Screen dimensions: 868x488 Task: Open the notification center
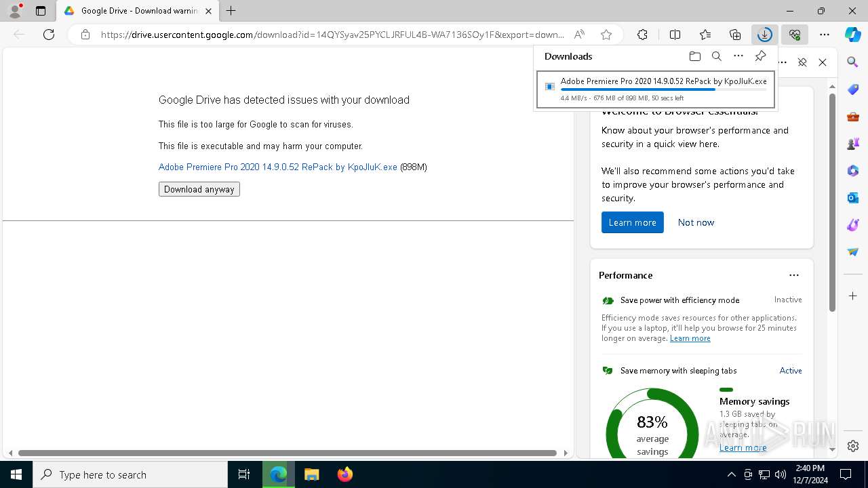point(846,474)
